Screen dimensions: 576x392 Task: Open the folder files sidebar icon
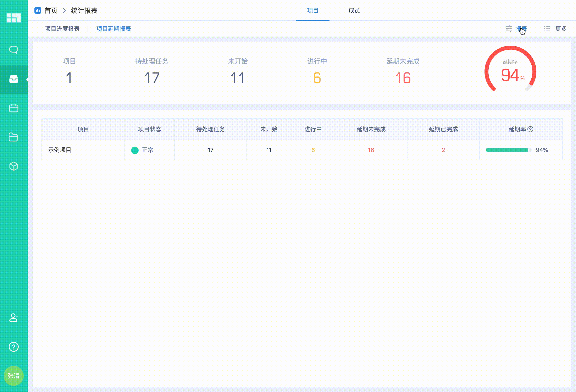point(14,137)
